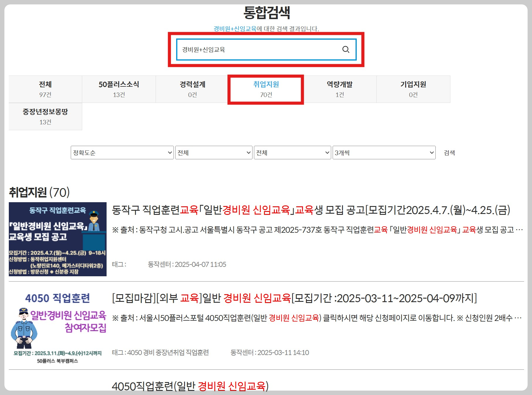Switch to the 전체 results tab

tap(46, 89)
